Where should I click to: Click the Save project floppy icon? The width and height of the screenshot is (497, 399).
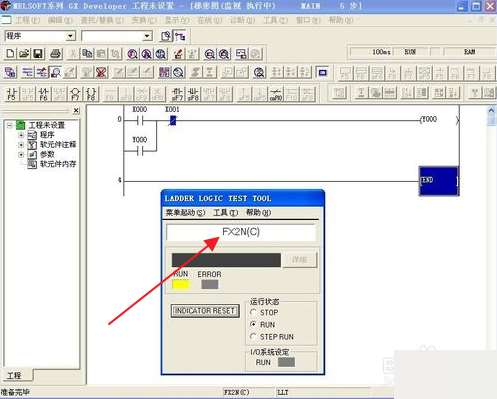[x=38, y=54]
